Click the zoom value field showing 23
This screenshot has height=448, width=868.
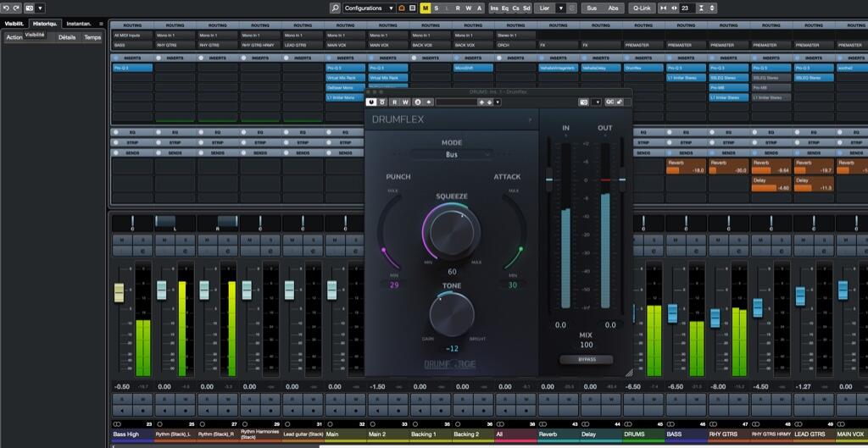click(x=687, y=8)
